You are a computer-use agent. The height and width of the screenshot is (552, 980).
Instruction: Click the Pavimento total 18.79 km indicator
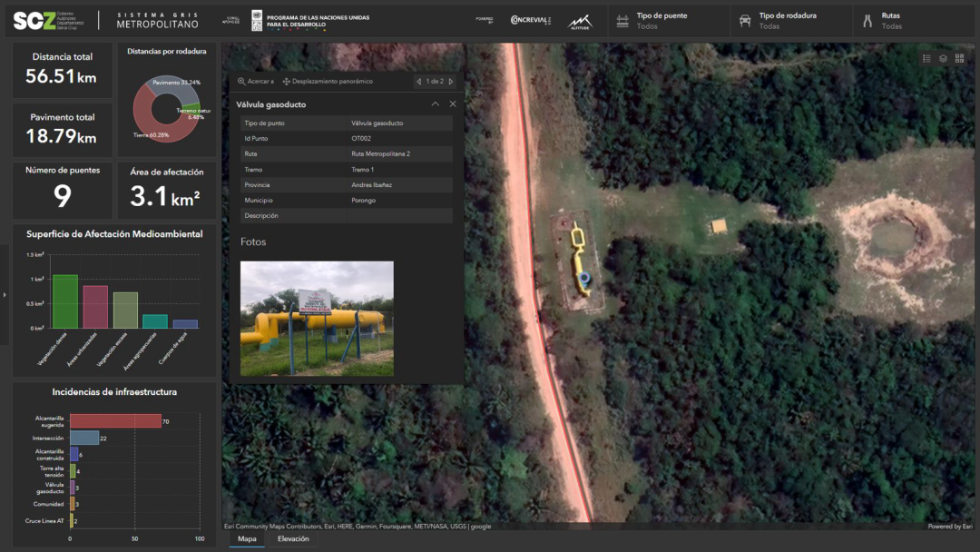[62, 130]
